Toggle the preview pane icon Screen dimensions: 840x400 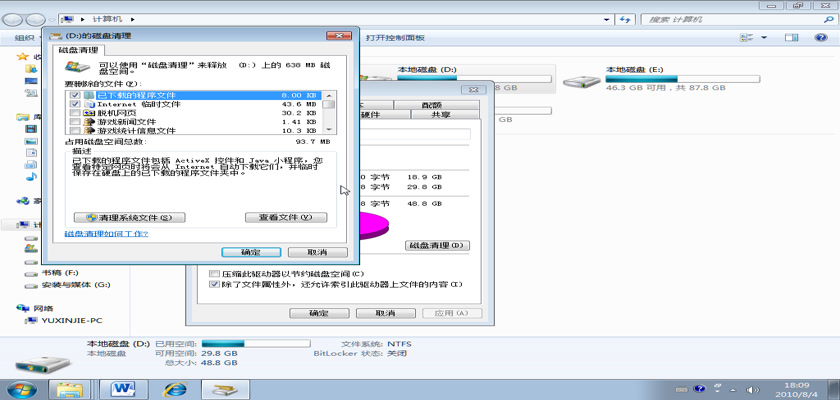click(790, 37)
